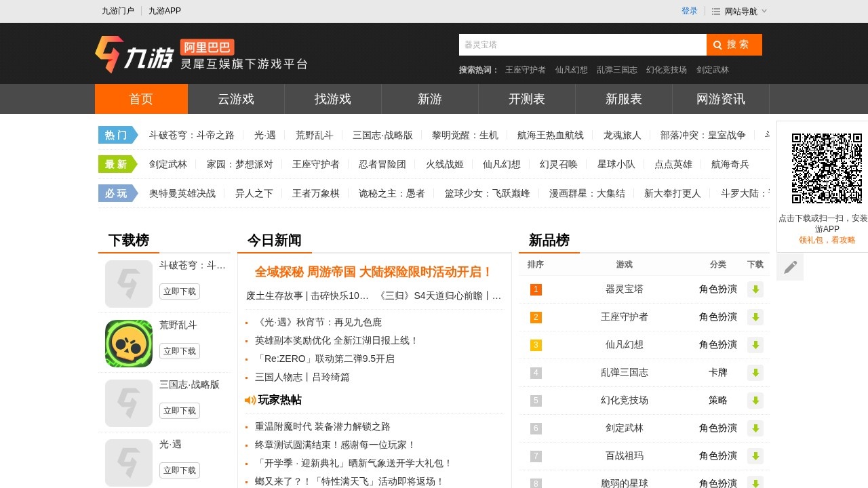Focus the search box showing 器灵宝塔
The height and width of the screenshot is (488, 868).
pos(583,45)
